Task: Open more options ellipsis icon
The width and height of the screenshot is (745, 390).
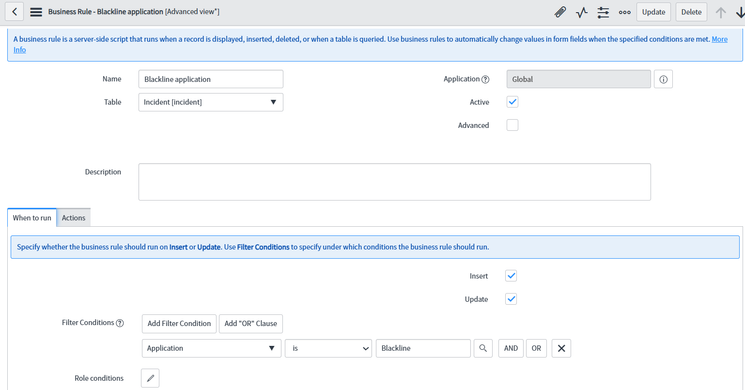Action: (625, 12)
